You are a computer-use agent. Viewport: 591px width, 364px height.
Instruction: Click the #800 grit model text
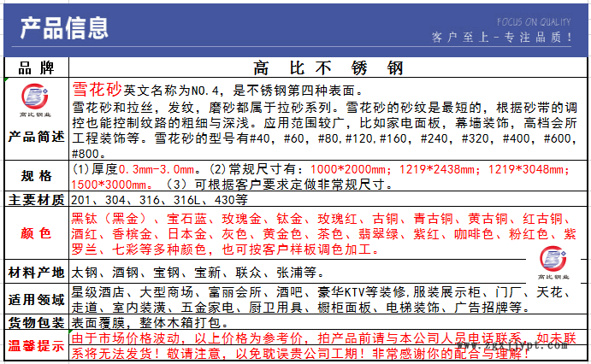(86, 154)
